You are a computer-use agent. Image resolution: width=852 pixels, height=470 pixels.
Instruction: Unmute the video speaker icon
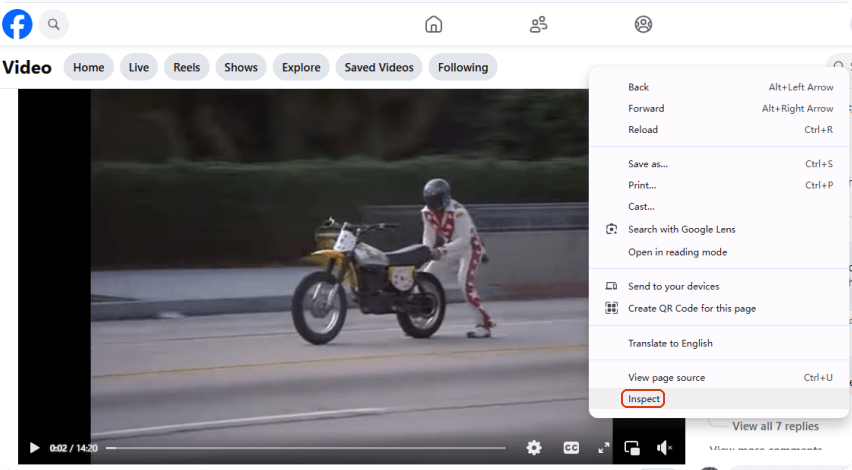(x=664, y=448)
